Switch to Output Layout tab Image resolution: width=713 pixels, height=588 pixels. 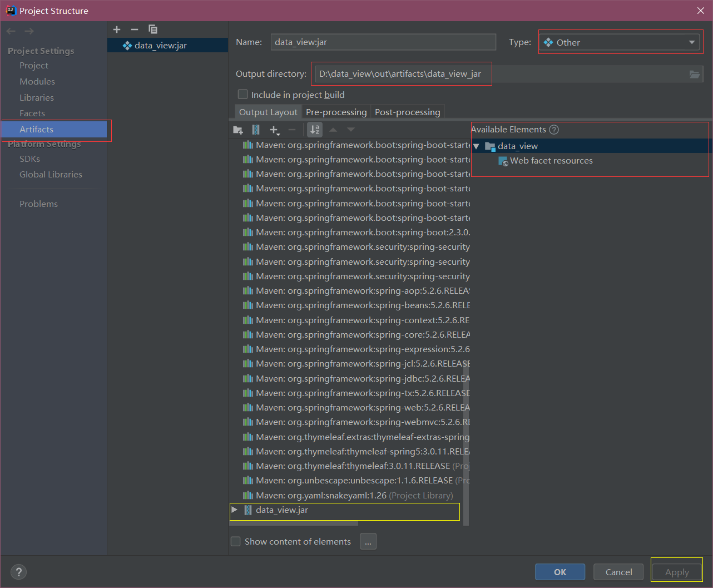pos(268,112)
